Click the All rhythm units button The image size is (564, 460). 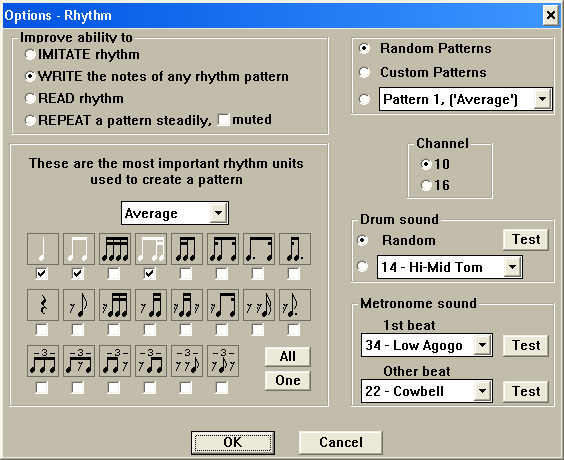pyautogui.click(x=288, y=356)
